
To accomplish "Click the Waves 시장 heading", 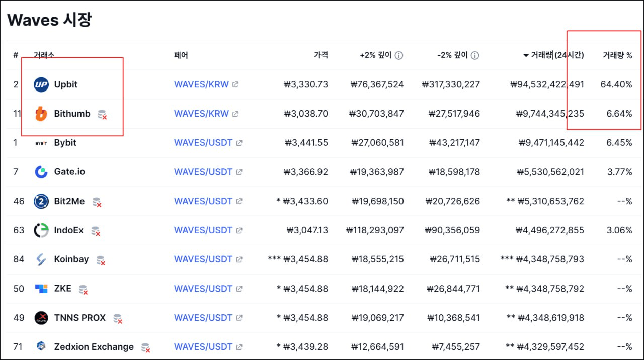I will (x=49, y=20).
